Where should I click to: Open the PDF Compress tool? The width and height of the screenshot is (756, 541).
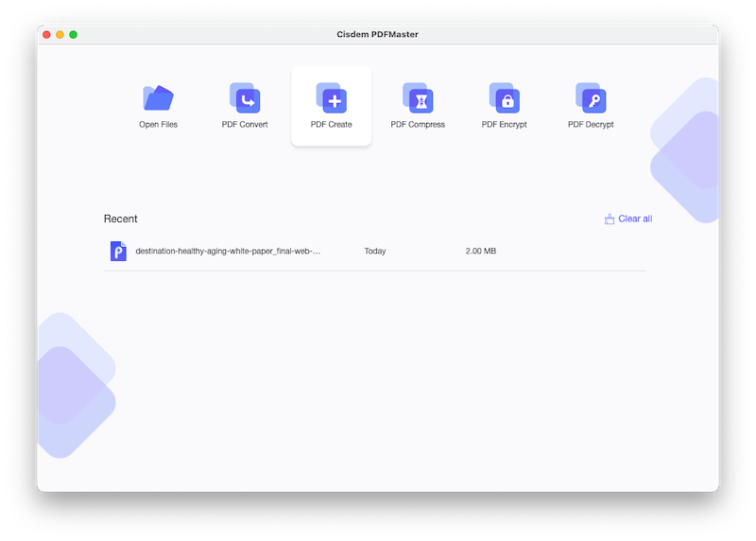coord(418,106)
